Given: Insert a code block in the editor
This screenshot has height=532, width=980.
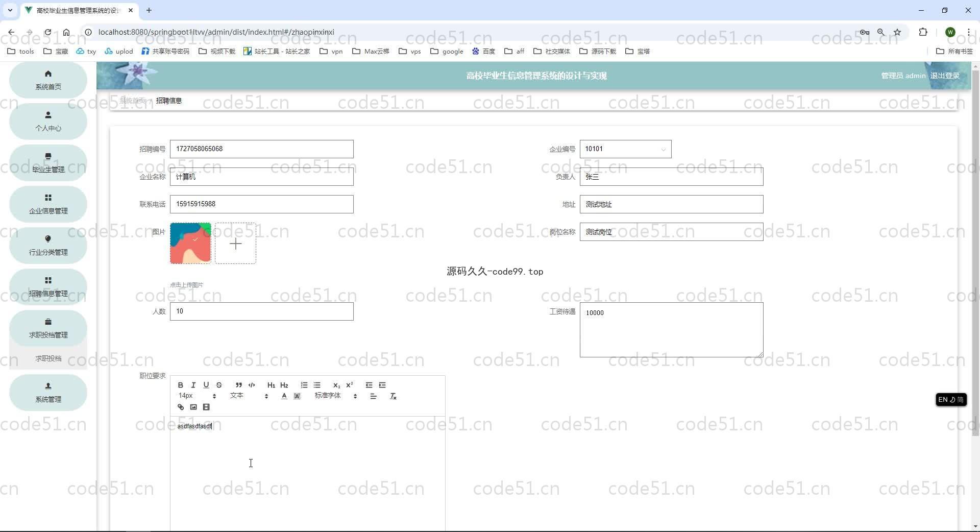Looking at the screenshot, I should (252, 385).
